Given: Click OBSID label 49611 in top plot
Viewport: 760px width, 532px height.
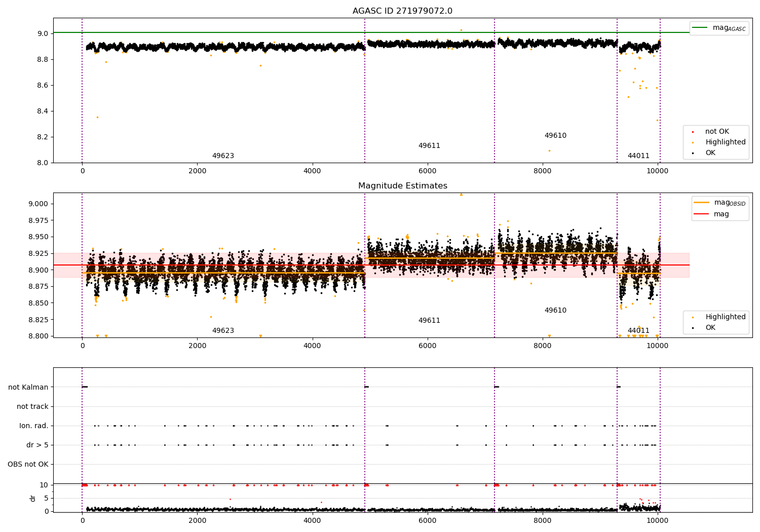Looking at the screenshot, I should pyautogui.click(x=429, y=146).
